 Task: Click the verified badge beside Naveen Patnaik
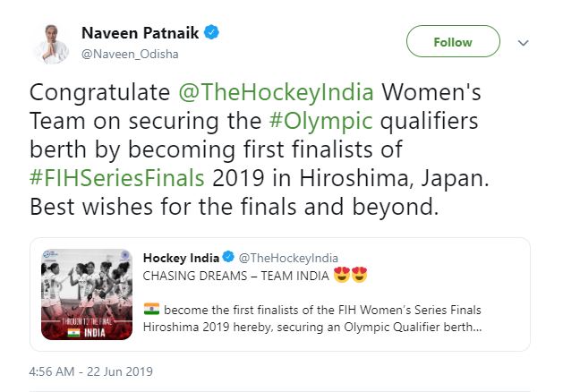click(x=213, y=33)
